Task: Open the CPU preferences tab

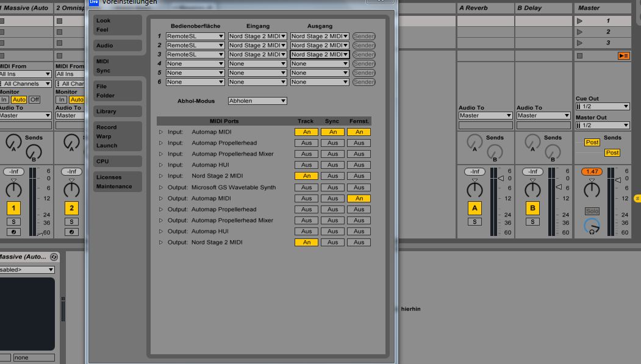Action: click(117, 162)
